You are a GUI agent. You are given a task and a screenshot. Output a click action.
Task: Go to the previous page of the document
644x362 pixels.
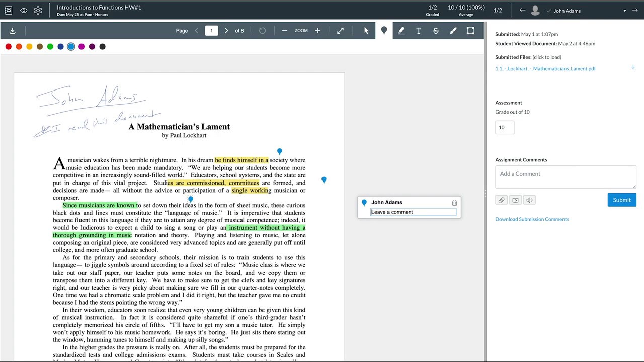click(197, 31)
